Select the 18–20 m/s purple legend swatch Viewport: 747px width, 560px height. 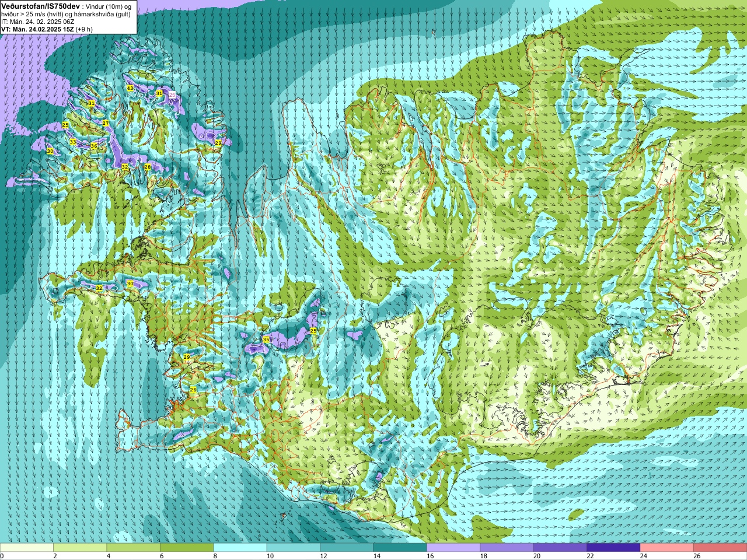(x=507, y=547)
